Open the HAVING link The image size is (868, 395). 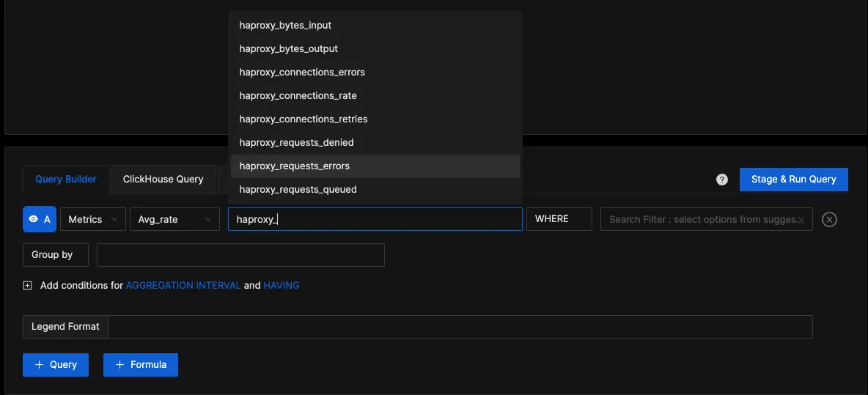[x=282, y=286]
